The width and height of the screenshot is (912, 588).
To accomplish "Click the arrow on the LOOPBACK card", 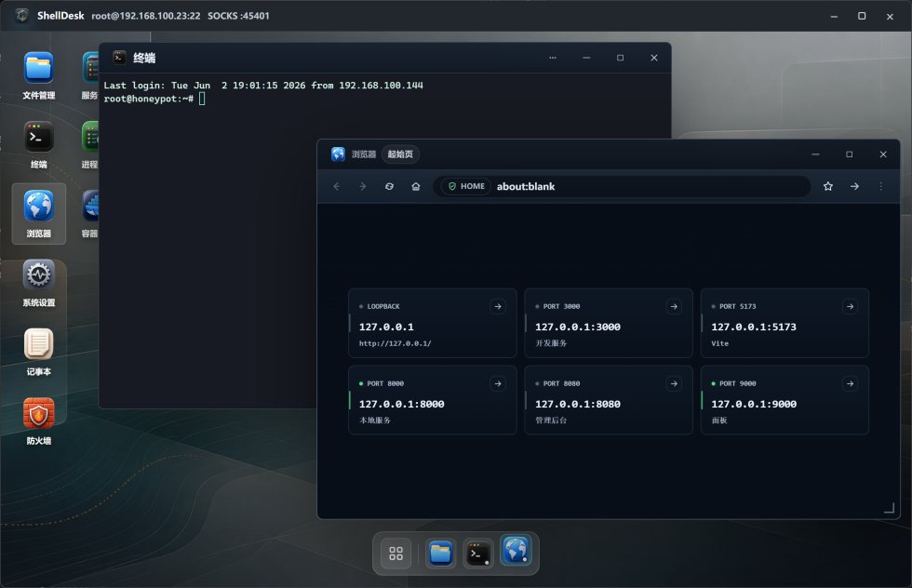I will 498,306.
